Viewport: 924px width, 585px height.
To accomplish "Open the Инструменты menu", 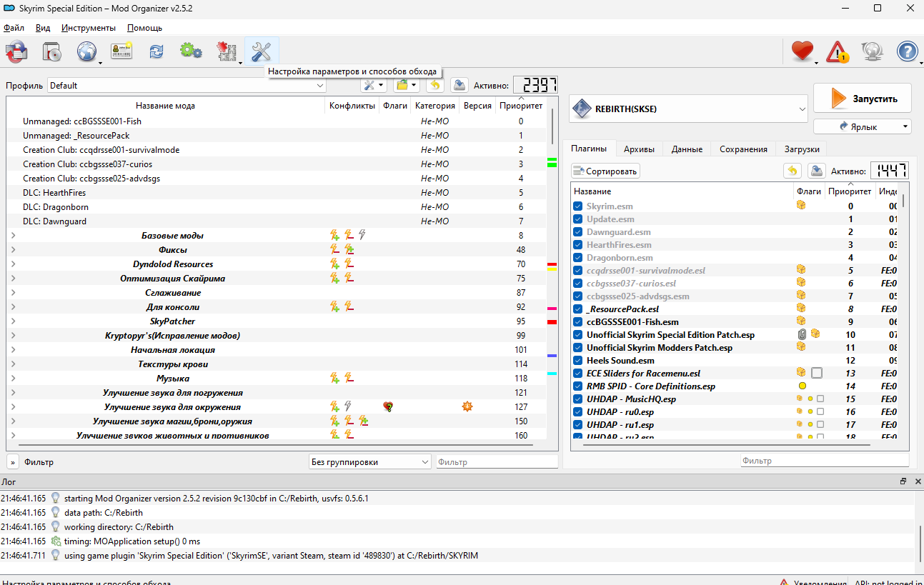I will pos(89,28).
